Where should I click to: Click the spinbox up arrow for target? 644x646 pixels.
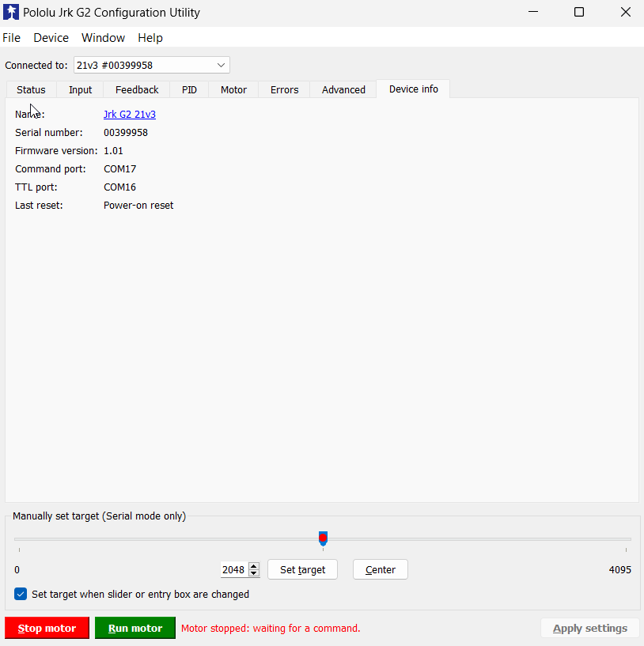(254, 566)
